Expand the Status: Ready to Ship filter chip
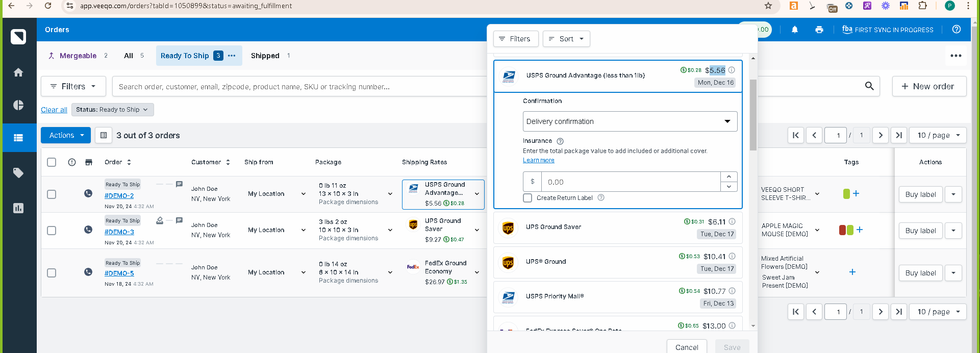This screenshot has width=980, height=353. coord(112,110)
